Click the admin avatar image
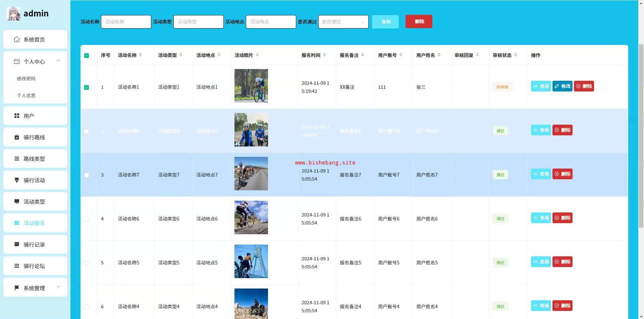This screenshot has width=644, height=319. pyautogui.click(x=13, y=14)
